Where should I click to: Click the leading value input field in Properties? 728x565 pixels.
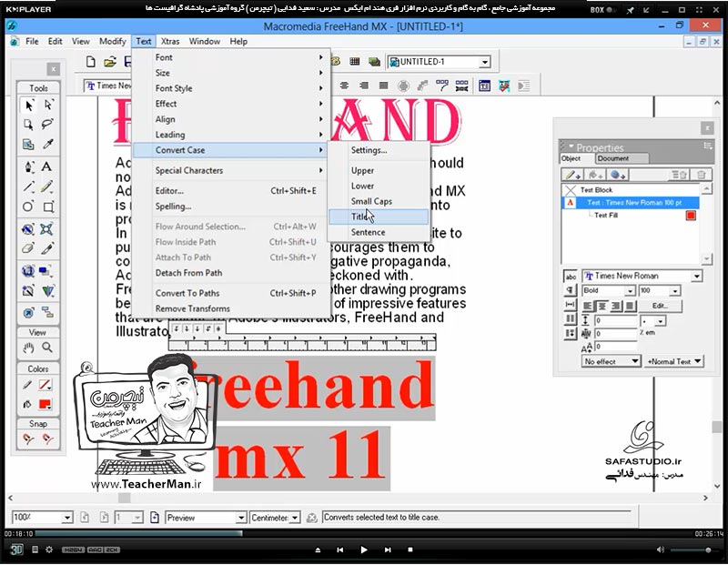615,320
